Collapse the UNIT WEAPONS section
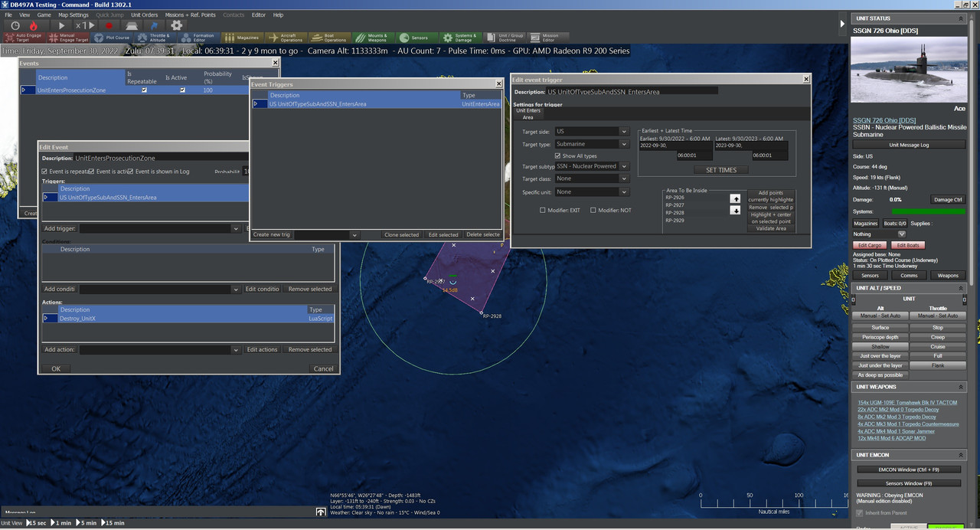Viewport: 980px width, 530px height. 960,387
